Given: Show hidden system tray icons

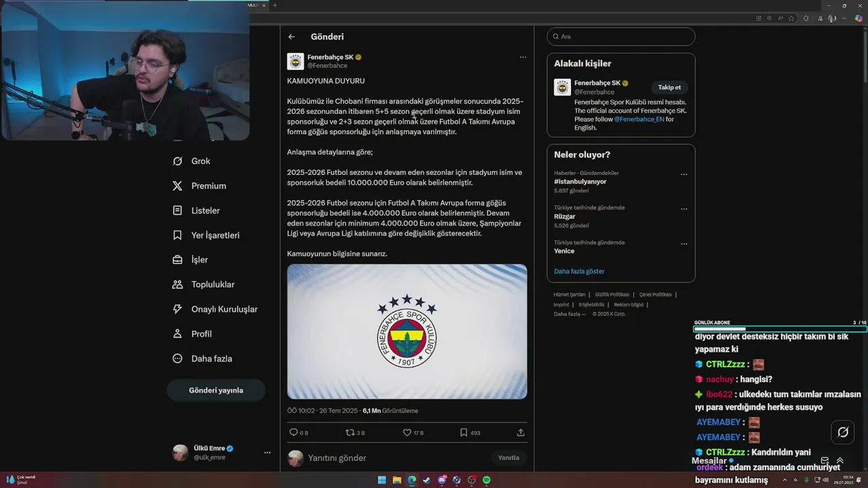Looking at the screenshot, I should pyautogui.click(x=785, y=480).
